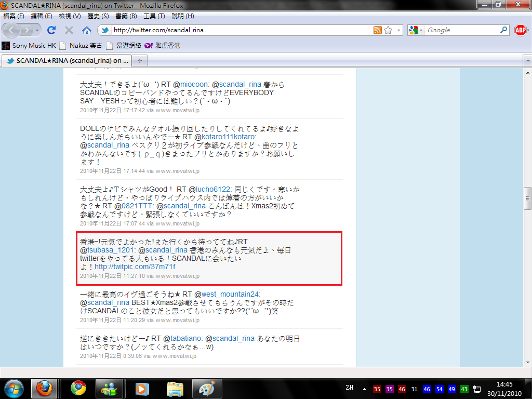Click the Reload page button
Image resolution: width=532 pixels, height=399 pixels.
(51, 30)
